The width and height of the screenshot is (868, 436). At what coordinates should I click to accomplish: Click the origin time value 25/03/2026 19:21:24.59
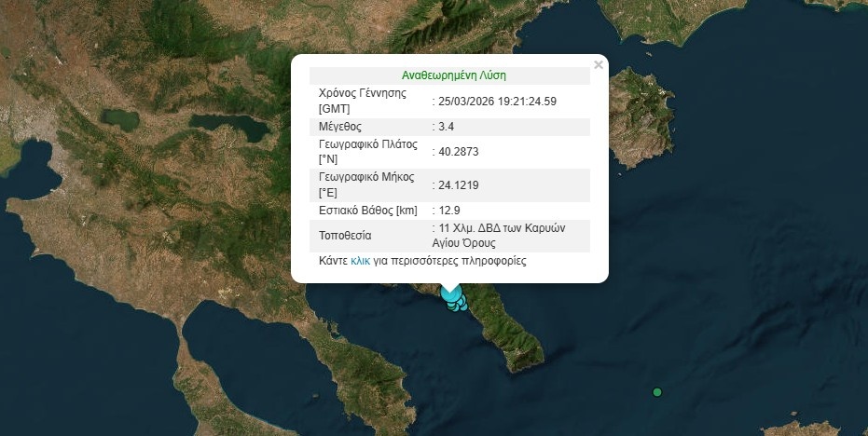(x=498, y=101)
